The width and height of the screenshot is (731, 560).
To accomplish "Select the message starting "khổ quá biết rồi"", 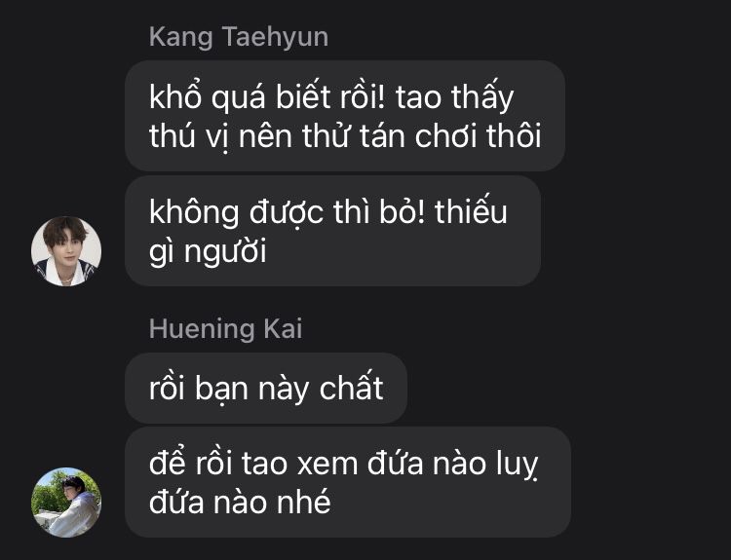I will point(345,116).
